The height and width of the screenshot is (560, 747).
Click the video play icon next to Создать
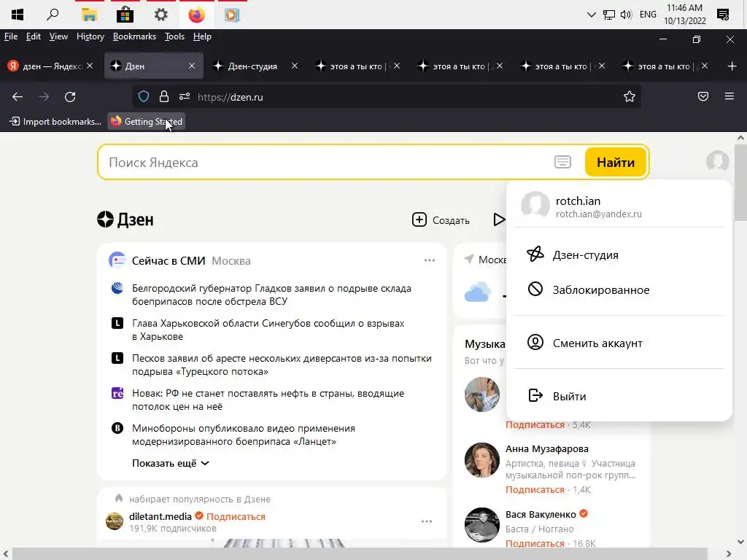(x=499, y=219)
